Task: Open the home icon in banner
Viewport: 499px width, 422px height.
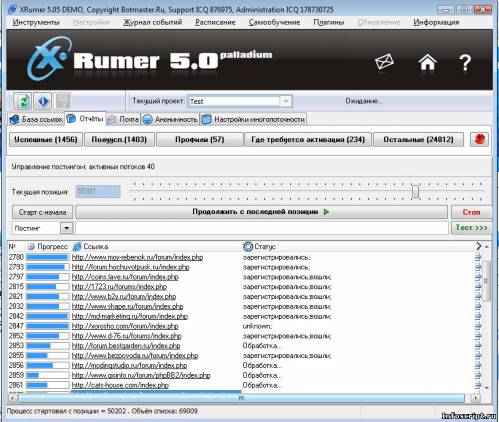Action: [x=427, y=62]
